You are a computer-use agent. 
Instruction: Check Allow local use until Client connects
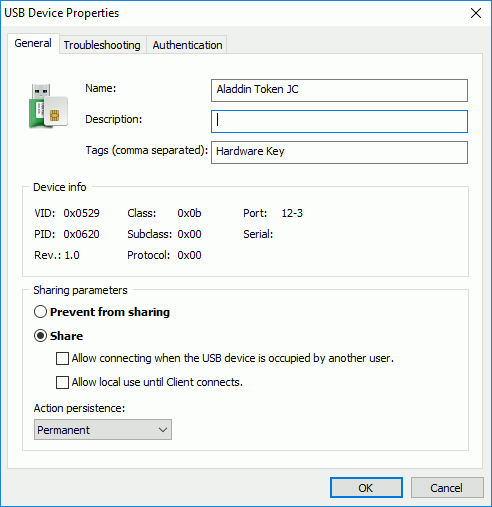coord(62,382)
